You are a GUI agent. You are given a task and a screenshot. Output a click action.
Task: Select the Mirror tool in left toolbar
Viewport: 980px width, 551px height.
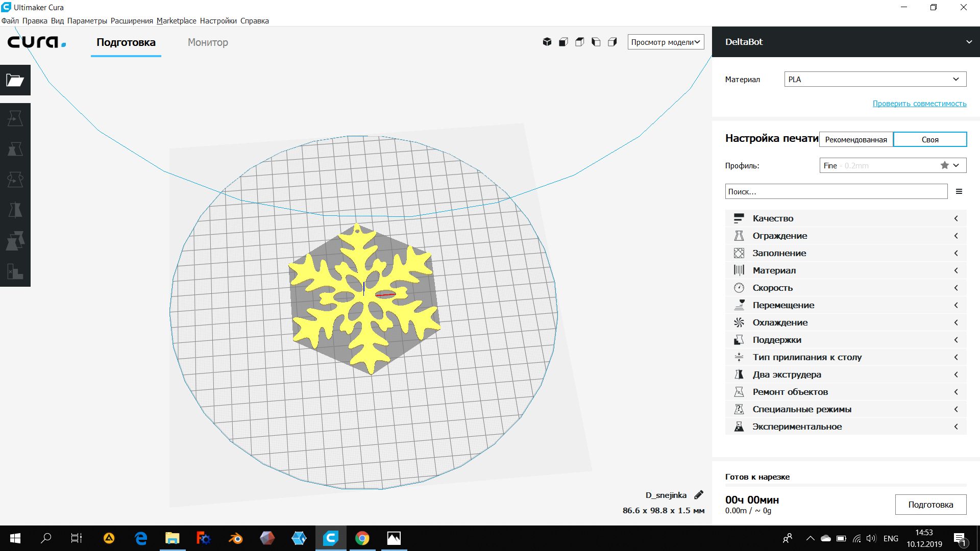(x=15, y=210)
